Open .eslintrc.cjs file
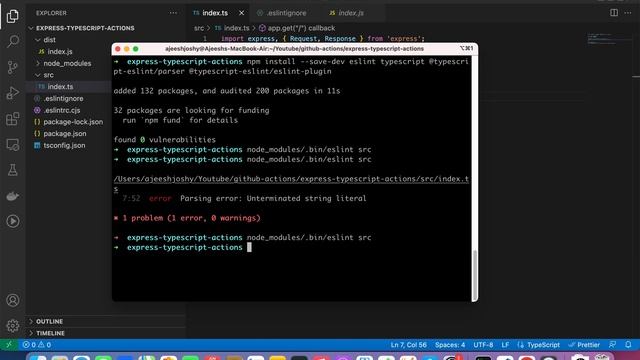 click(62, 111)
